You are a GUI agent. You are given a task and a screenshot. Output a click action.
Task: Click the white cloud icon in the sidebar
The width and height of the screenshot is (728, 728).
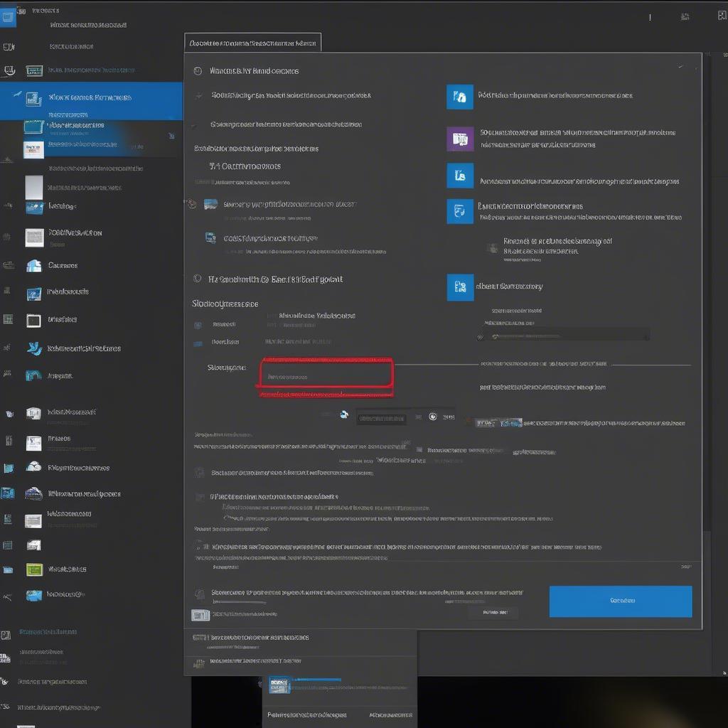tap(34, 466)
